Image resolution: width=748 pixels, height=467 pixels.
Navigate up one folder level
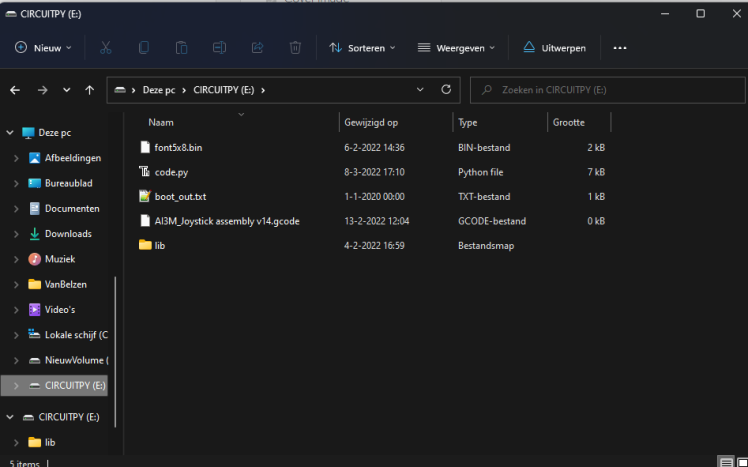[x=90, y=90]
